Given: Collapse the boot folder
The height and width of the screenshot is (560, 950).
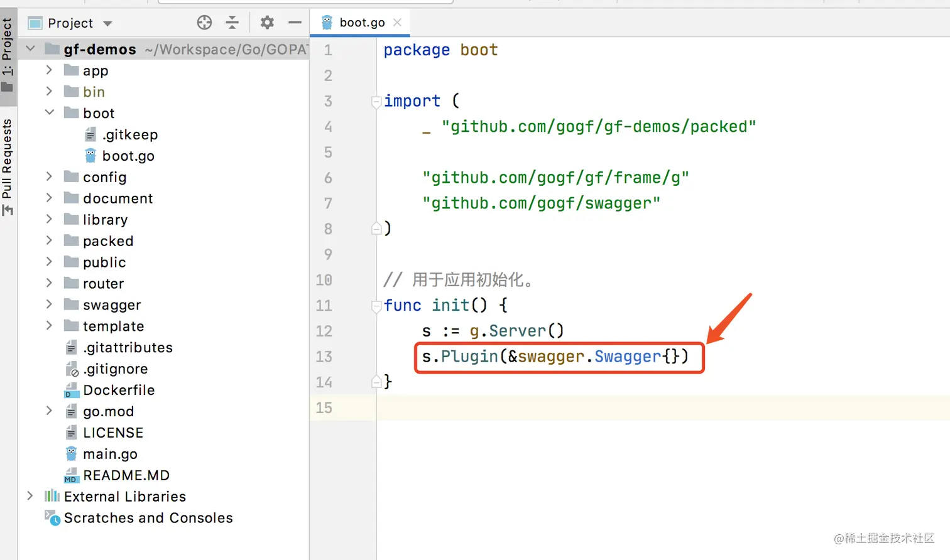Looking at the screenshot, I should coord(49,112).
